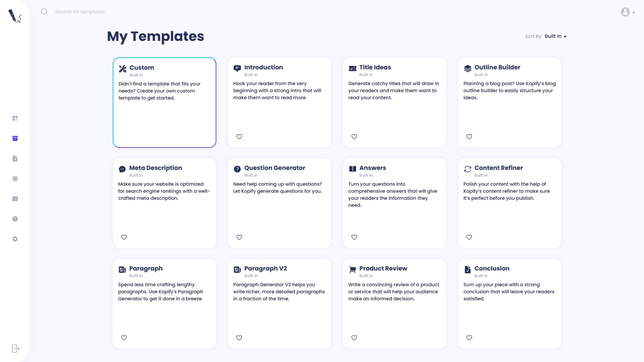
Task: Select the Outline Builder template card
Action: 509,103
